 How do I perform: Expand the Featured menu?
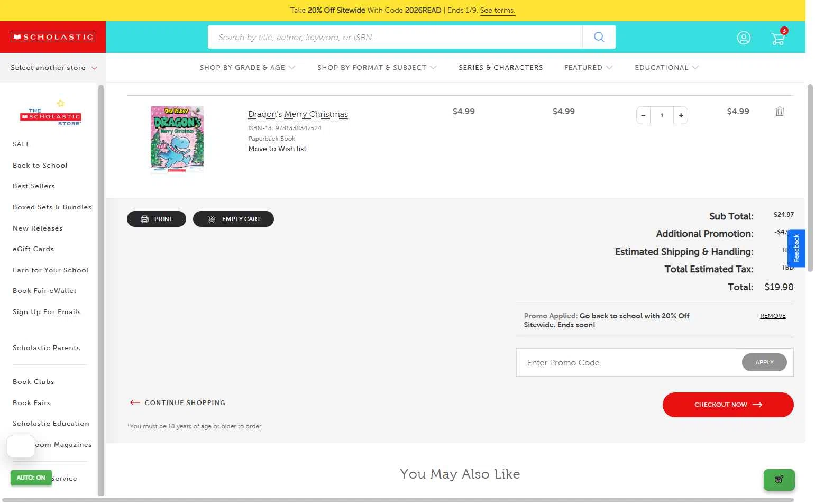point(588,67)
